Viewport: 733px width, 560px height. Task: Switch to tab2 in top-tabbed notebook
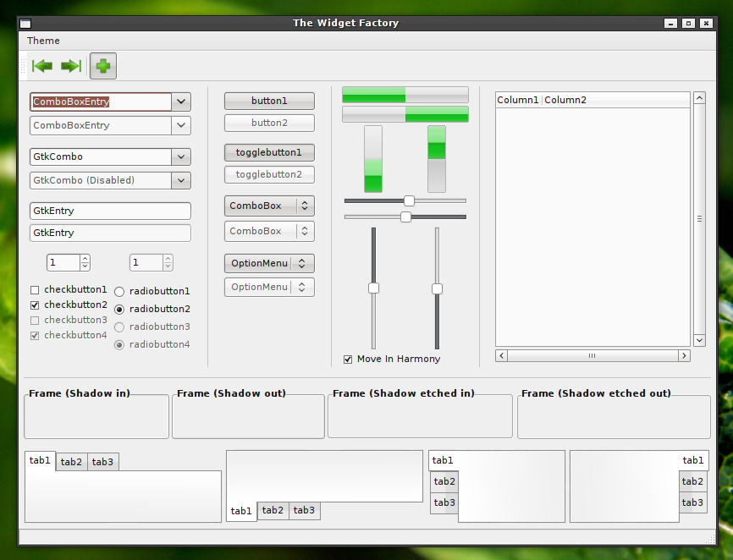72,462
